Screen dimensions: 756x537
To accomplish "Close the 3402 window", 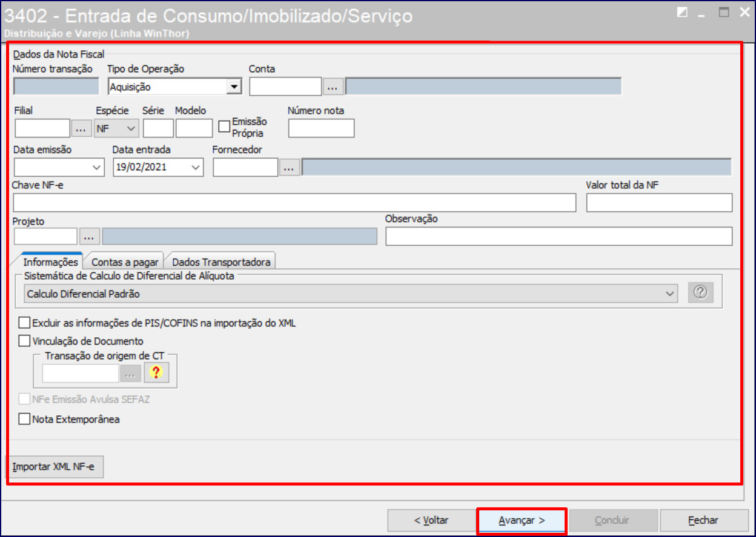I will 744,12.
